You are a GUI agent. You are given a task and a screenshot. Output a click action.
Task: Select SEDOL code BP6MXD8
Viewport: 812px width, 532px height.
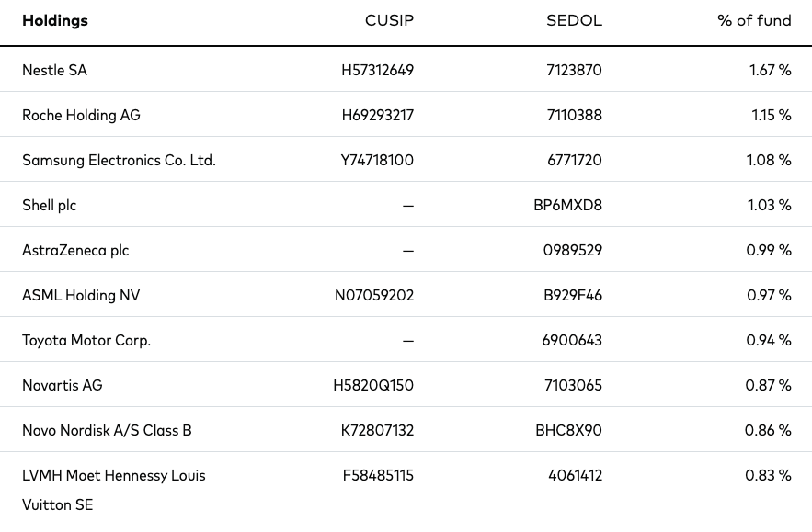pyautogui.click(x=567, y=205)
